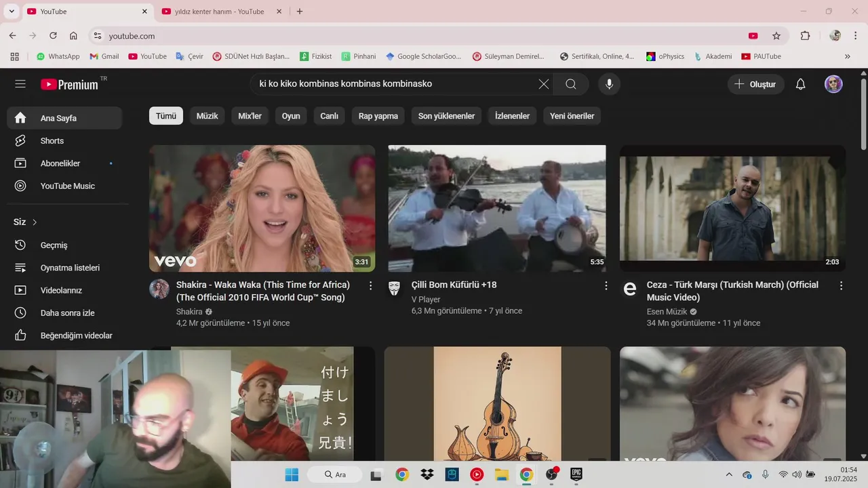Select the Tümü filter chip

point(166,116)
